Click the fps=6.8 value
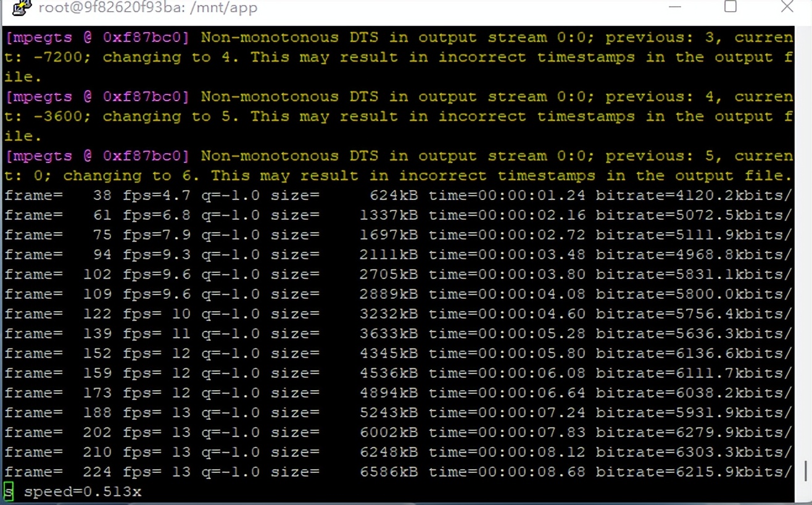This screenshot has width=812, height=505. pos(157,215)
